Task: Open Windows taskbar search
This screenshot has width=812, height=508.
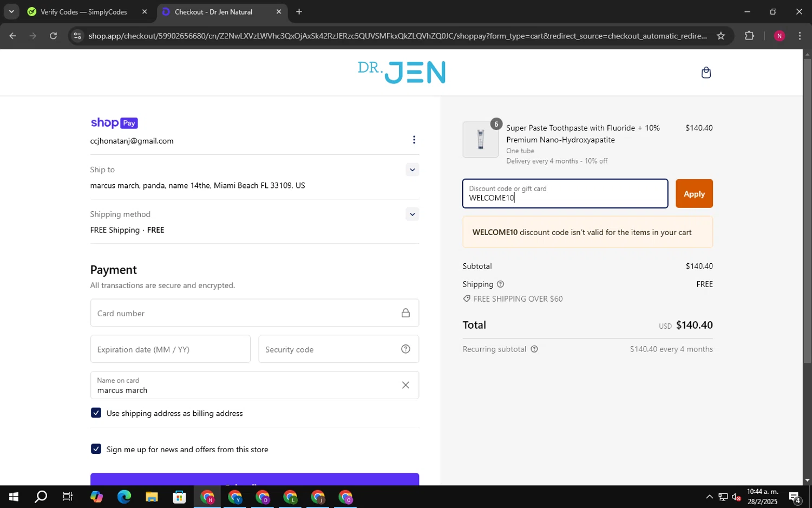Action: [41, 497]
